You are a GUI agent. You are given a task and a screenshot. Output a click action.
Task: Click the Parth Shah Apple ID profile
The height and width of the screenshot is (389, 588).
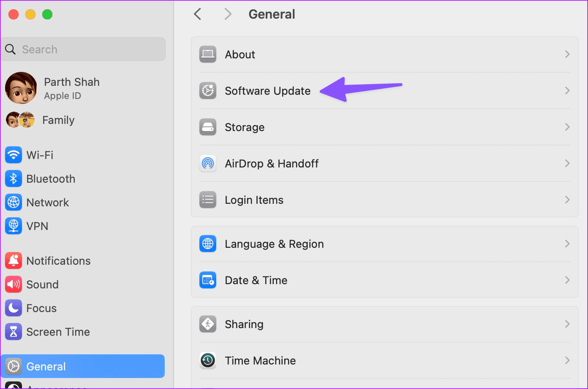pyautogui.click(x=71, y=88)
